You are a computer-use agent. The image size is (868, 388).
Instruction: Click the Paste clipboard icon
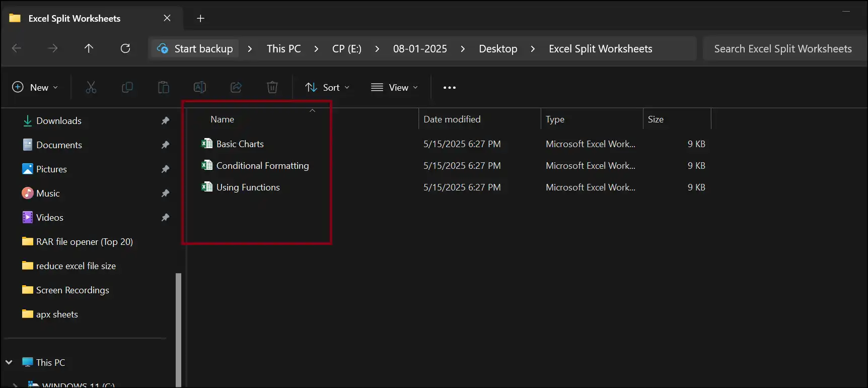(x=164, y=87)
